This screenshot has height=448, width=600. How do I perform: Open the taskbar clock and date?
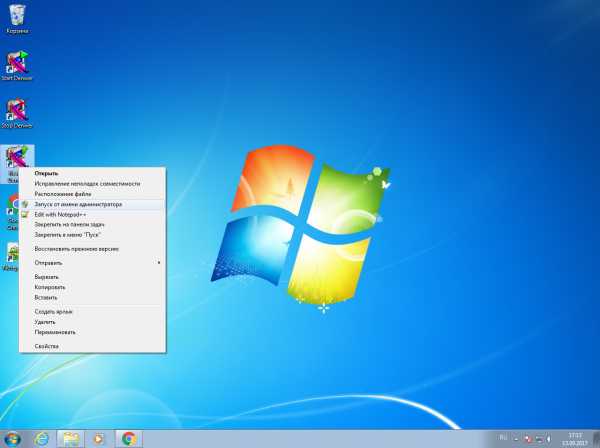pyautogui.click(x=574, y=439)
